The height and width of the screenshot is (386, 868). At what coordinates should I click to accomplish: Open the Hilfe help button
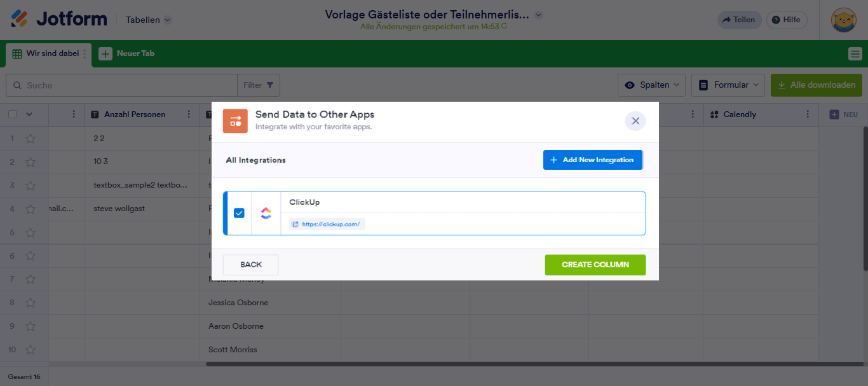pos(787,20)
